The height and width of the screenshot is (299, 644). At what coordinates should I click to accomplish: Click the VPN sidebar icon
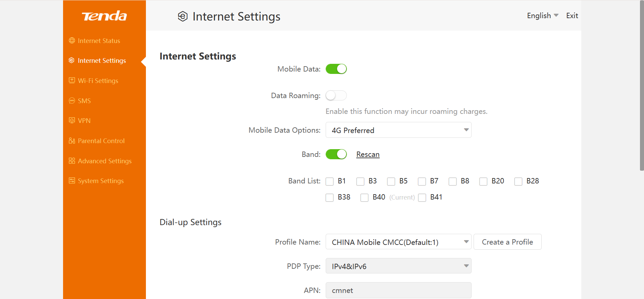(72, 120)
